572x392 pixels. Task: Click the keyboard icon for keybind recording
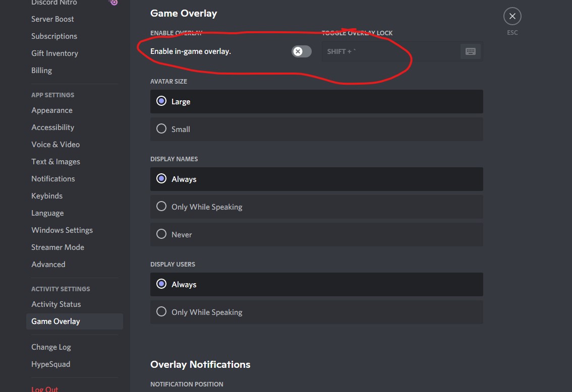pyautogui.click(x=470, y=51)
